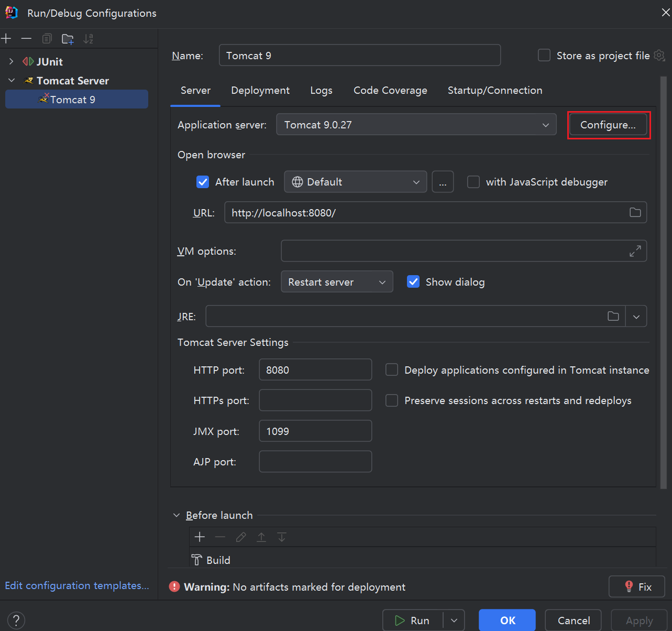Viewport: 672px width, 631px height.
Task: Click the globe icon in browser dropdown
Action: tap(297, 182)
